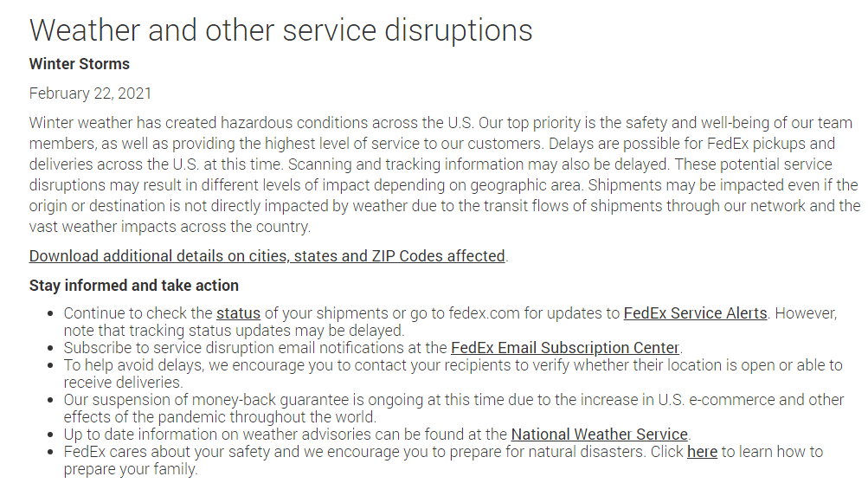Click the bullet marker beside 'FedEx cares about'
The width and height of the screenshot is (868, 483).
tap(51, 452)
